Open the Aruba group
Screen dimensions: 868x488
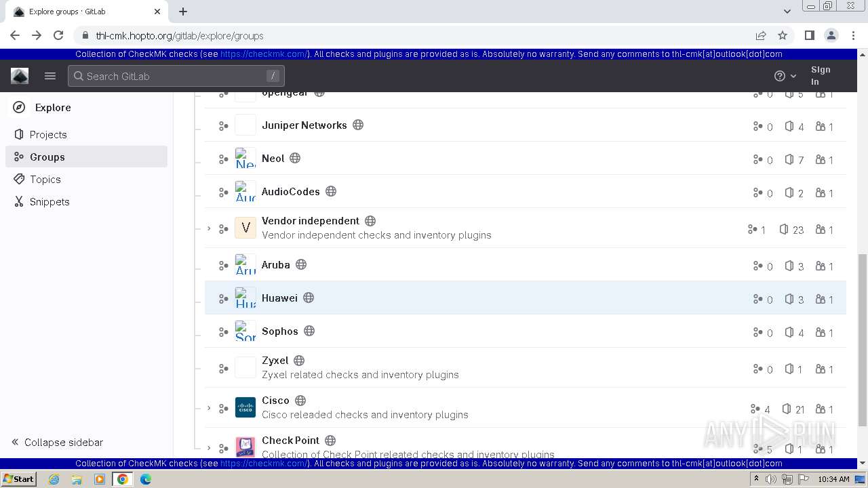tap(276, 264)
